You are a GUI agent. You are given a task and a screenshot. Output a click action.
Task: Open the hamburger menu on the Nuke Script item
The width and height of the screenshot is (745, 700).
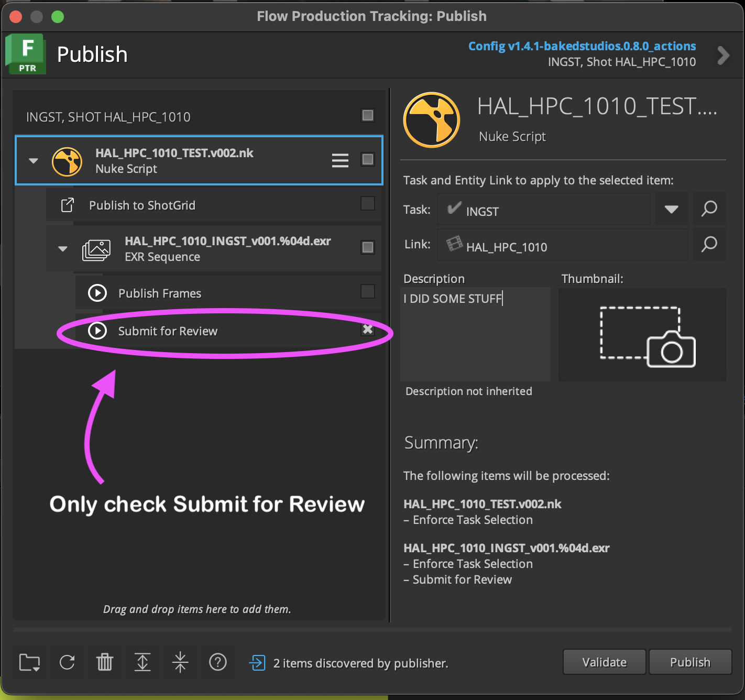coord(340,160)
